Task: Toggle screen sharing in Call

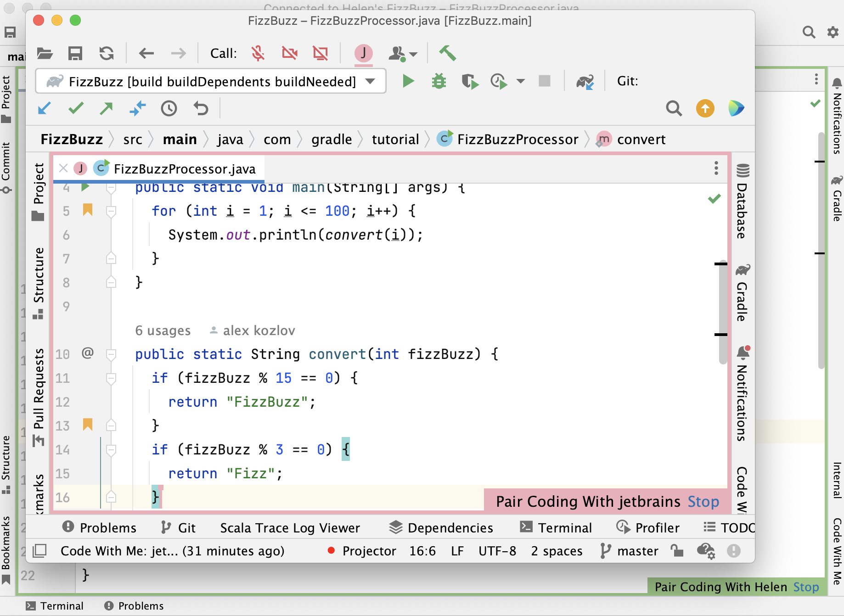Action: click(321, 54)
